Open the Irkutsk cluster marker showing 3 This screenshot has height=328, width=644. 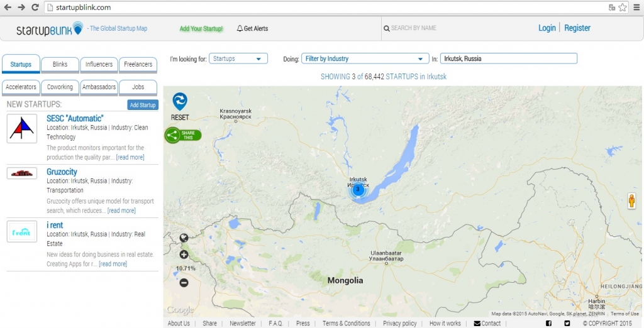(358, 189)
